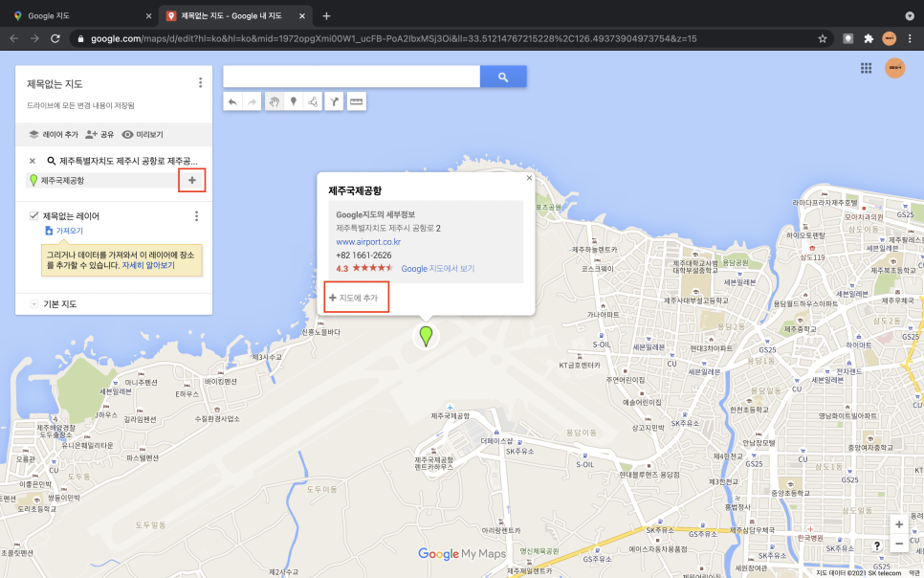Image resolution: width=924 pixels, height=578 pixels.
Task: Open the Google apps grid
Action: 866,68
